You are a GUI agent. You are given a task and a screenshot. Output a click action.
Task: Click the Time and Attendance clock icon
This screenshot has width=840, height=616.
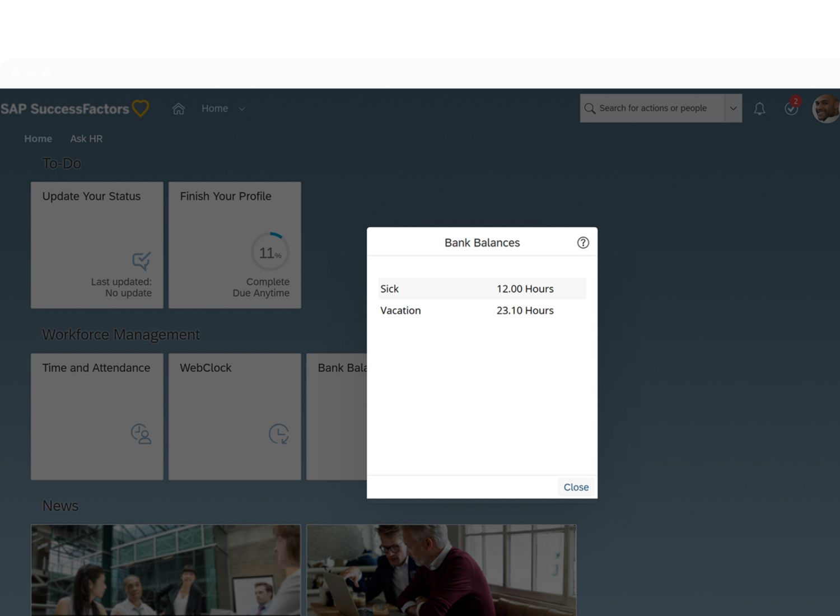tap(141, 434)
